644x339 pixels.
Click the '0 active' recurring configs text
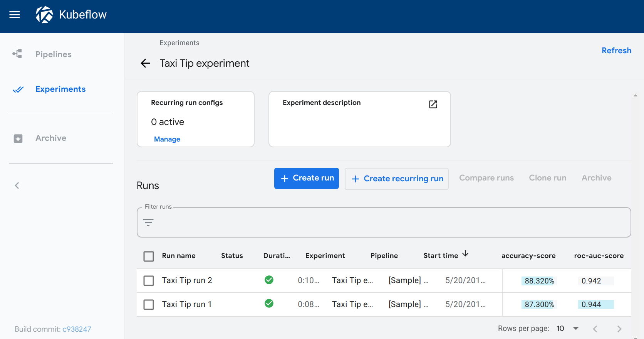click(168, 122)
